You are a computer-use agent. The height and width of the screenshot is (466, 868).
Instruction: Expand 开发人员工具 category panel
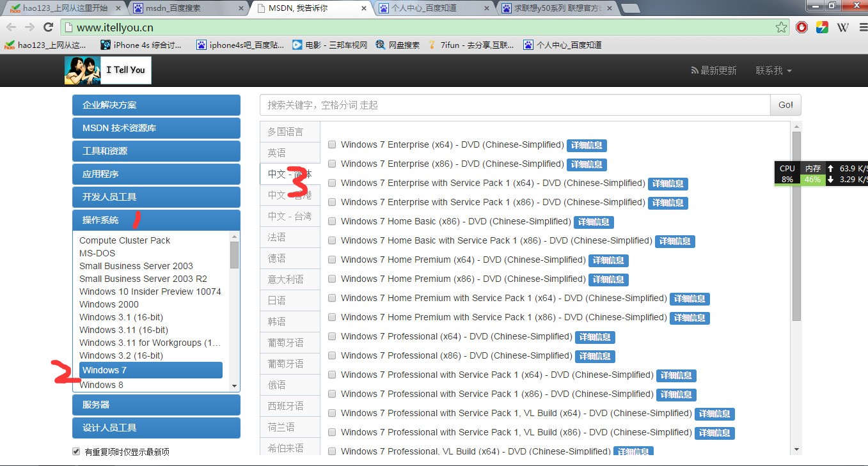[x=156, y=197]
